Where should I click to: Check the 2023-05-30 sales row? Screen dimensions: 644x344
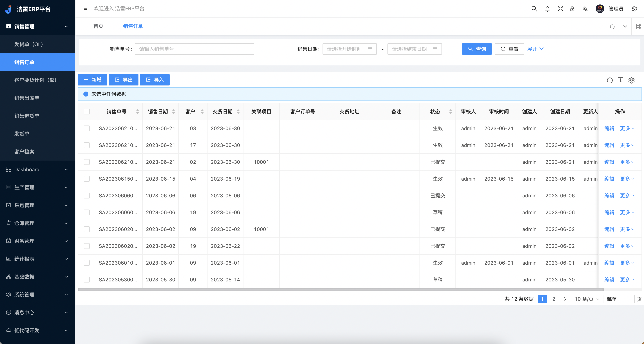tap(87, 280)
